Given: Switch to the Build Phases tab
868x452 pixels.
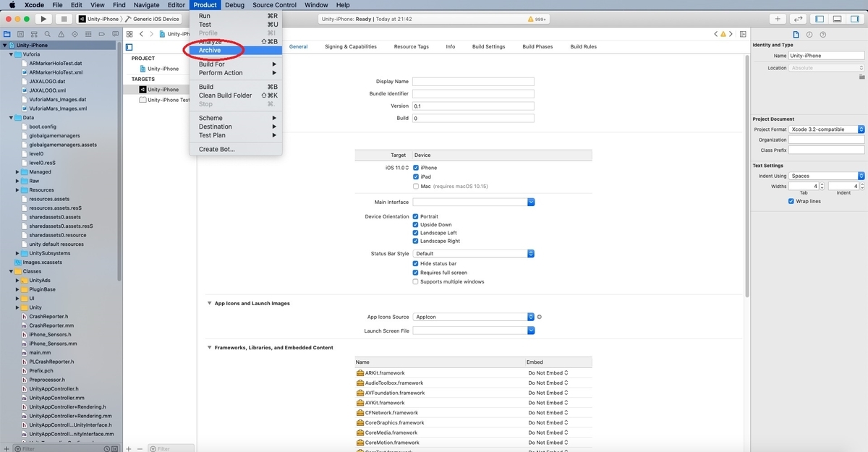Looking at the screenshot, I should pyautogui.click(x=537, y=46).
